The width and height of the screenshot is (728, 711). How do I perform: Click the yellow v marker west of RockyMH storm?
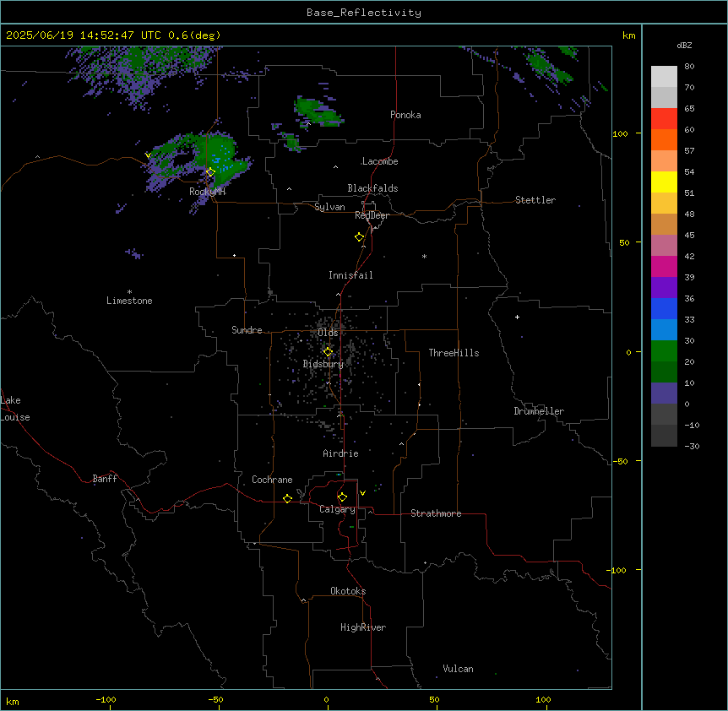pyautogui.click(x=148, y=155)
